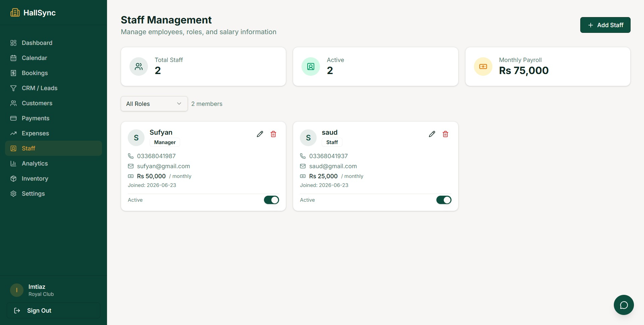The image size is (644, 325).
Task: Click phone number 03368041987
Action: pyautogui.click(x=156, y=156)
